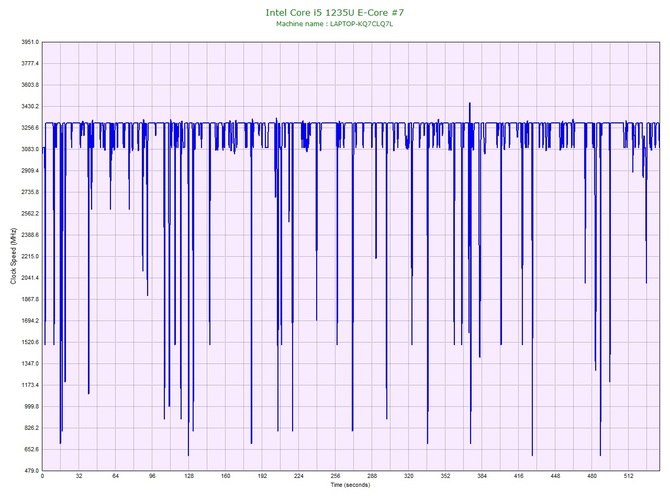Click the 128 tick on the time axis
The image size is (670, 502).
pos(189,476)
